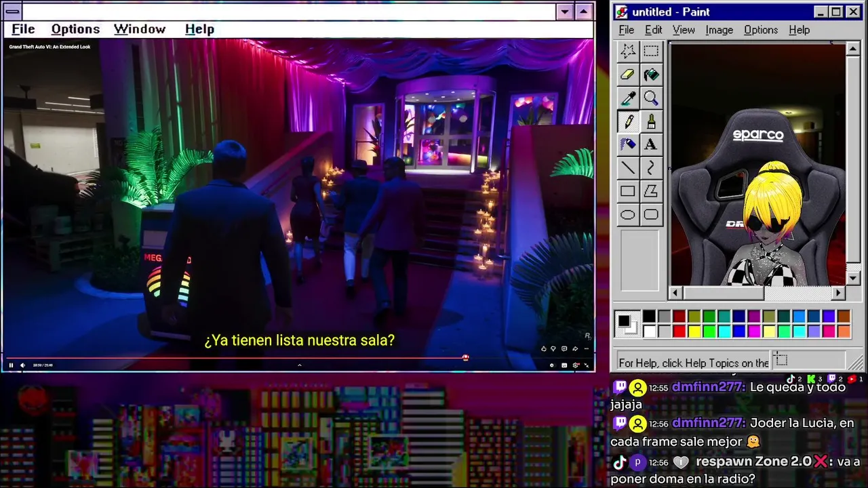Click the Paint icon in the Paint title bar

pos(621,12)
